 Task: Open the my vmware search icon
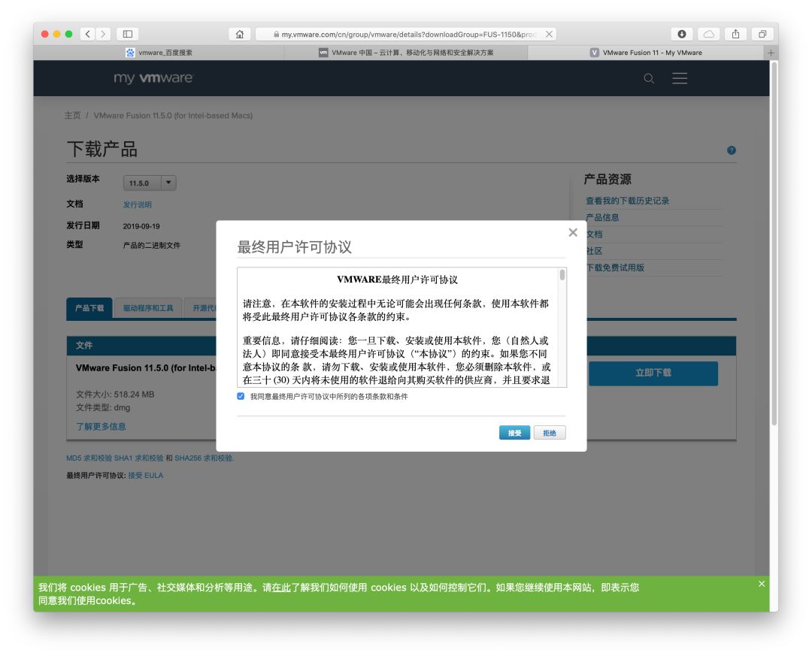click(x=649, y=79)
